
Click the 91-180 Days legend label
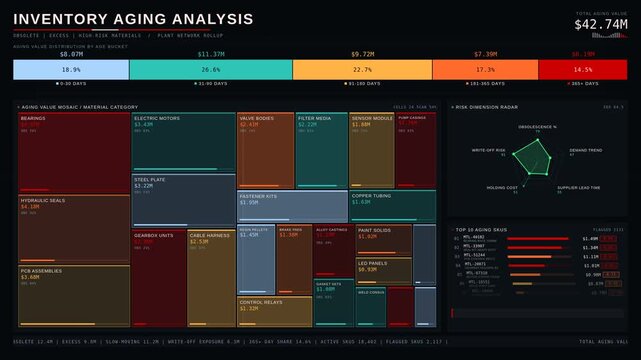(x=363, y=83)
